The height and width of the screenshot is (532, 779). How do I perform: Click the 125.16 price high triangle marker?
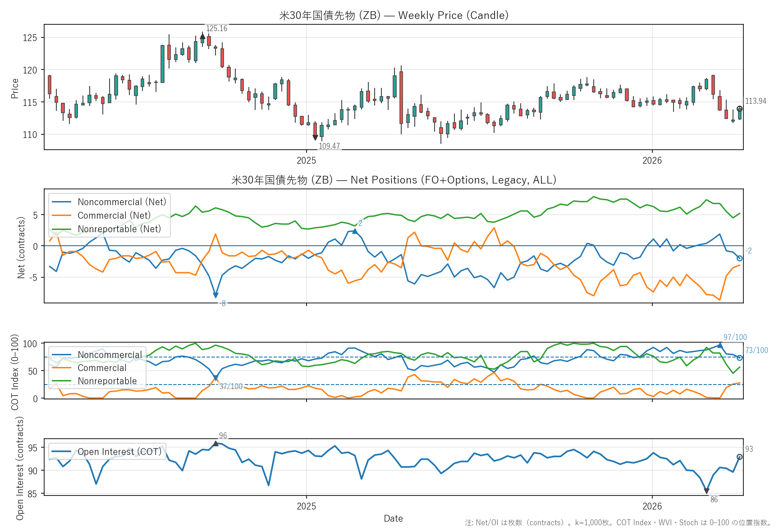(202, 36)
